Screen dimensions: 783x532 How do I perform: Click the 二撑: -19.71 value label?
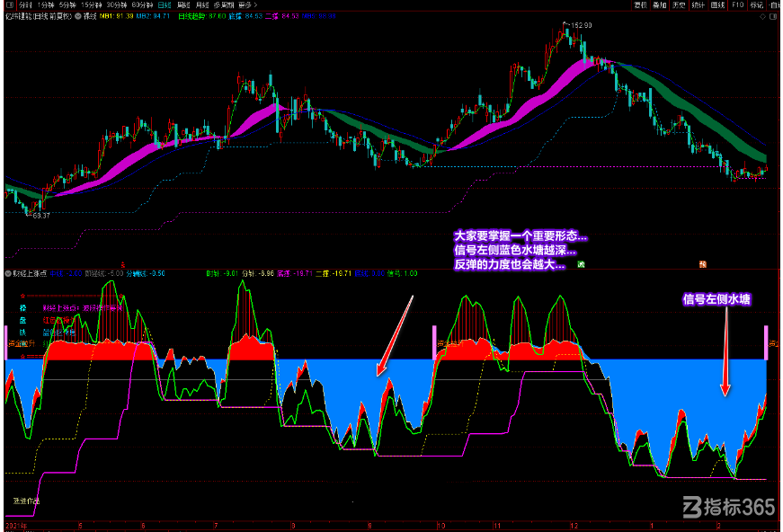click(334, 273)
